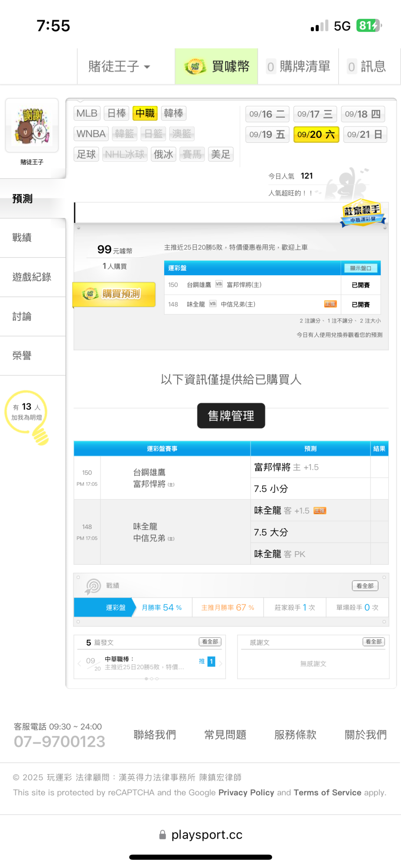Open the 戰績 sidebar section
The width and height of the screenshot is (401, 868).
pyautogui.click(x=33, y=238)
